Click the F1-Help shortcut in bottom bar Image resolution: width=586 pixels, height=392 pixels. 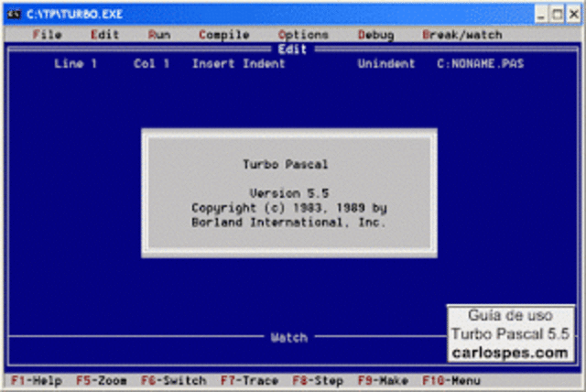pos(37,380)
